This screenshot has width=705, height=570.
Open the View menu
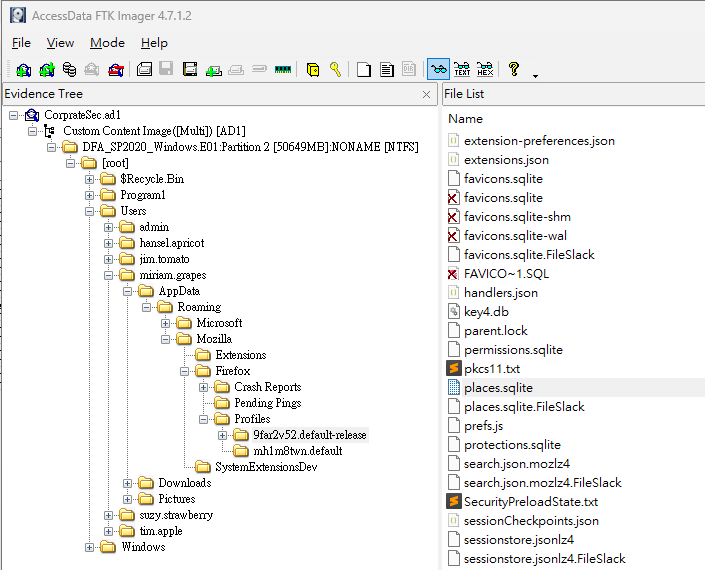[60, 43]
